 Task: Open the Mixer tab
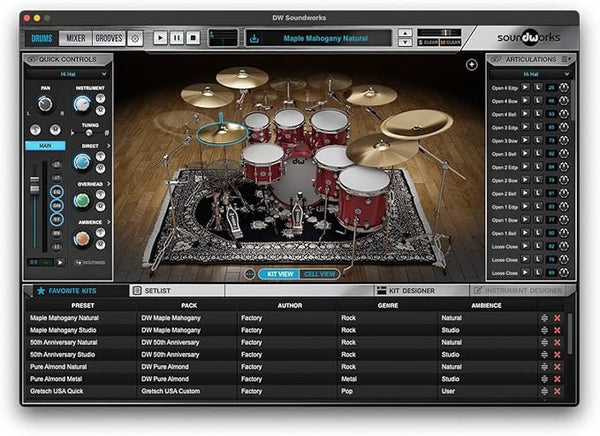pos(76,38)
